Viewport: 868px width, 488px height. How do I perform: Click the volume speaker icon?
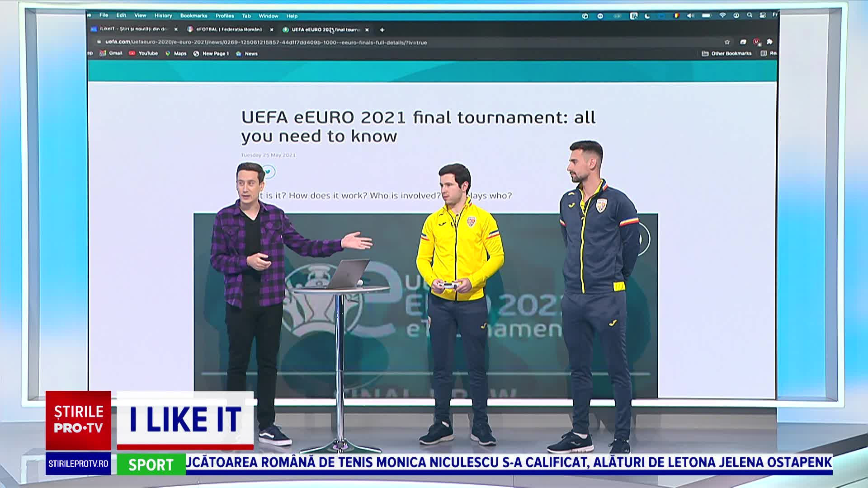point(690,16)
